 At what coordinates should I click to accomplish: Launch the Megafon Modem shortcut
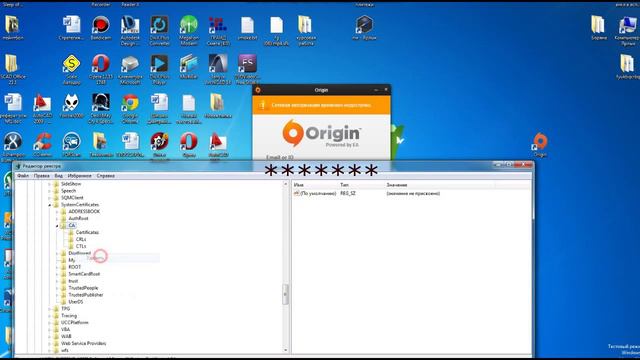click(x=189, y=30)
